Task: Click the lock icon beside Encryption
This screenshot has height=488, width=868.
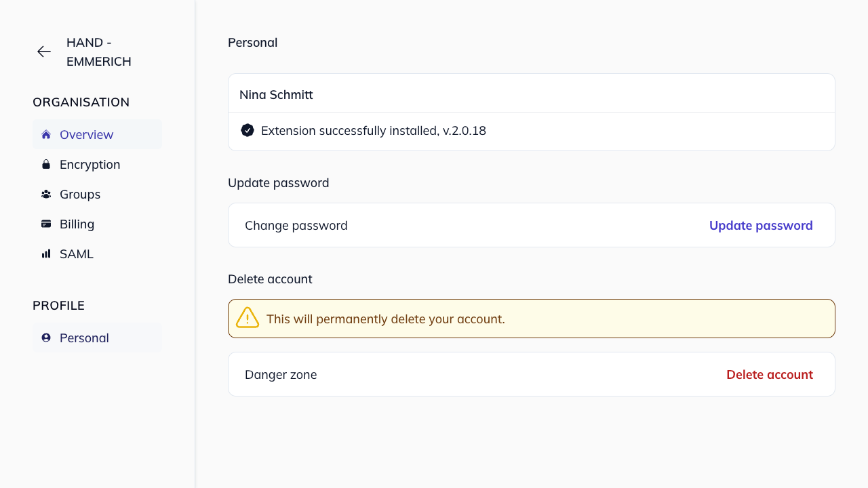Action: 45,164
